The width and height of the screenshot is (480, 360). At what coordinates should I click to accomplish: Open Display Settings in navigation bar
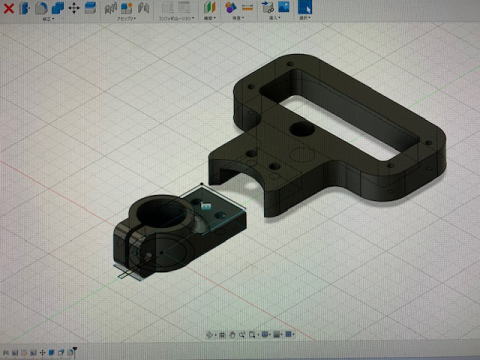coord(265,334)
